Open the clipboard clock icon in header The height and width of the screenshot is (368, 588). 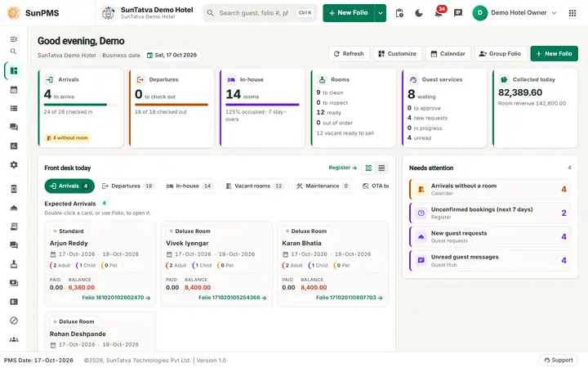point(399,13)
